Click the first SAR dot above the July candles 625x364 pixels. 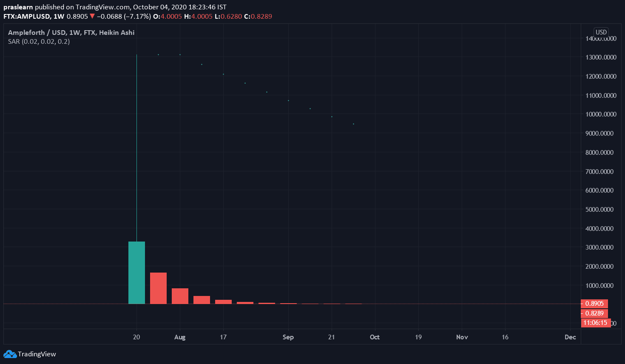pos(158,54)
